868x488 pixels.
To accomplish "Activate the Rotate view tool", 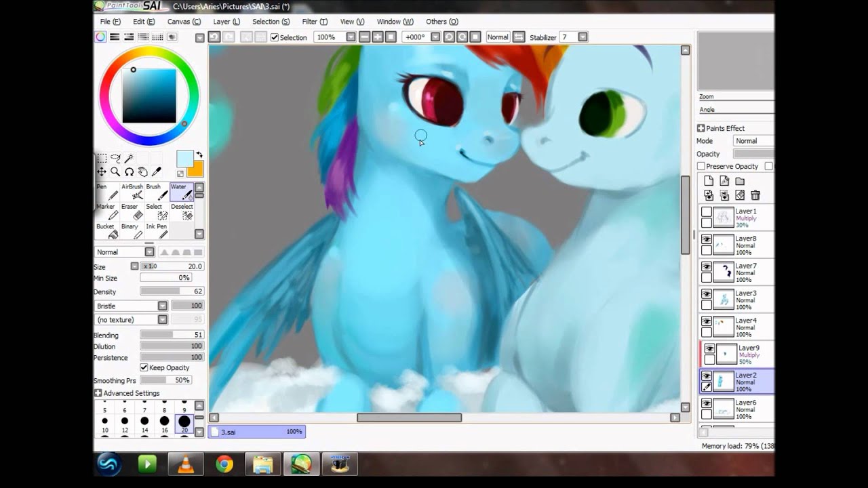I will tap(129, 172).
